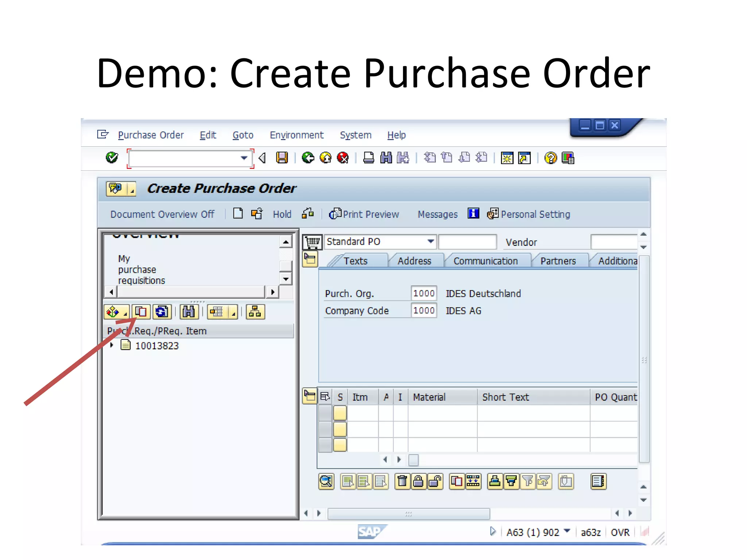Open the Edit menu

pyautogui.click(x=208, y=135)
